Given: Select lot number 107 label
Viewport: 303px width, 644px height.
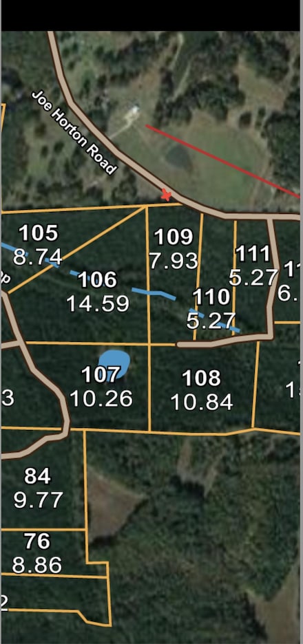Looking at the screenshot, I should 101,374.
